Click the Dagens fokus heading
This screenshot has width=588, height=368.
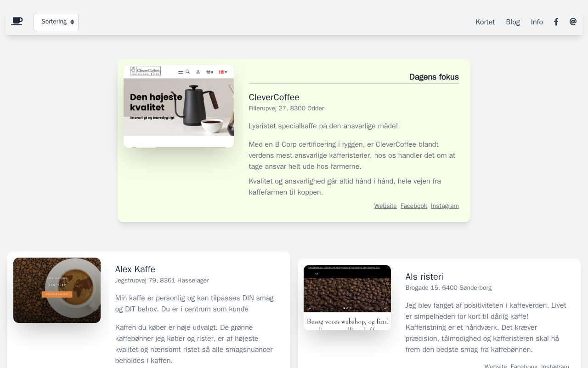tap(434, 77)
